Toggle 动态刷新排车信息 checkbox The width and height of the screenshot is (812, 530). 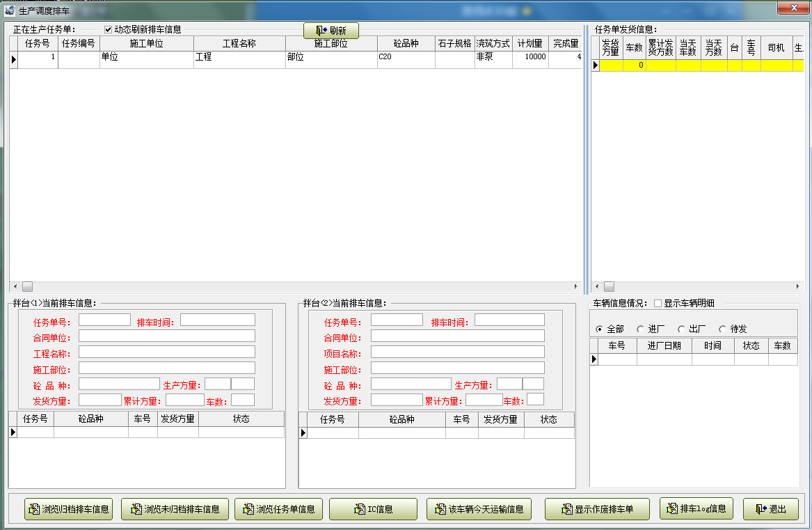point(109,29)
